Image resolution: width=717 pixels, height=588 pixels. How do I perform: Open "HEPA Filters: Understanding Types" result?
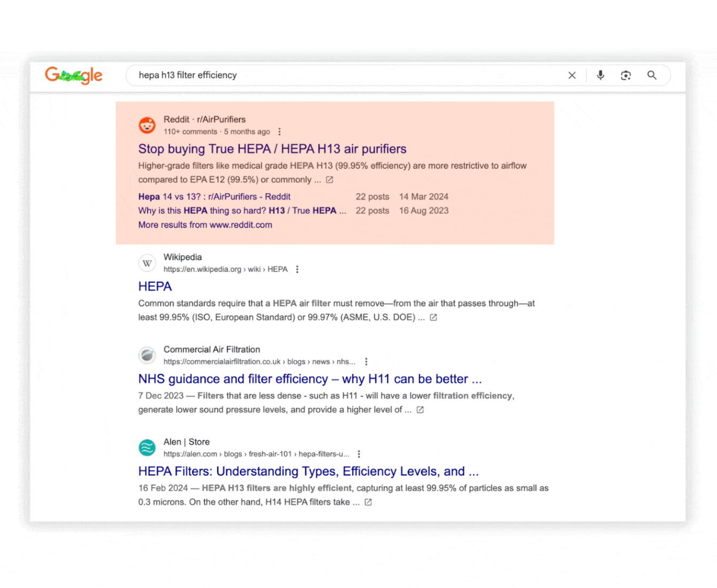point(308,471)
